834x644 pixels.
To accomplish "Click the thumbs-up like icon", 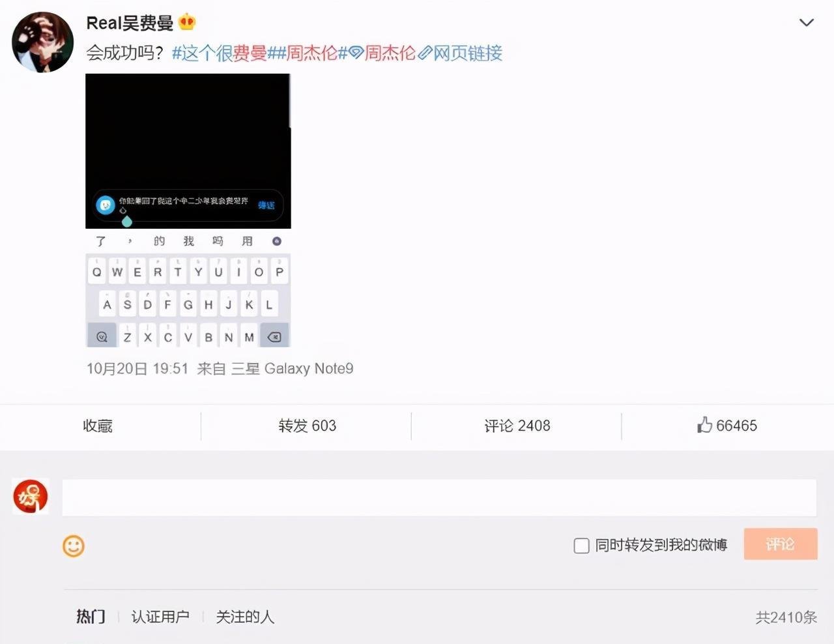I will [705, 425].
